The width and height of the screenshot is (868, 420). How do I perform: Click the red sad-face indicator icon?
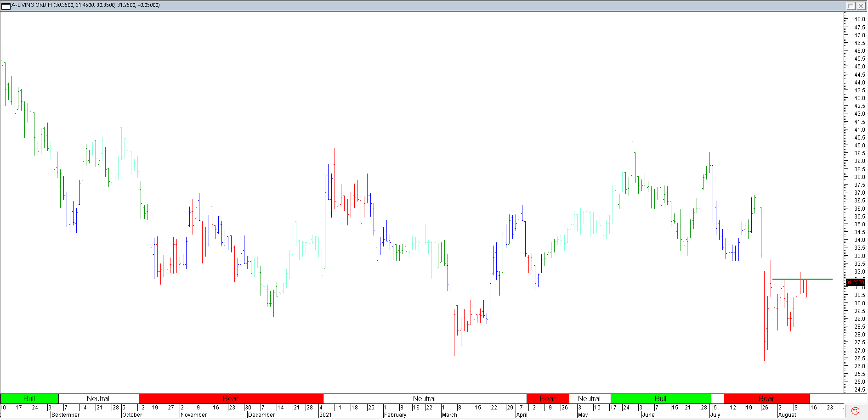click(x=855, y=411)
